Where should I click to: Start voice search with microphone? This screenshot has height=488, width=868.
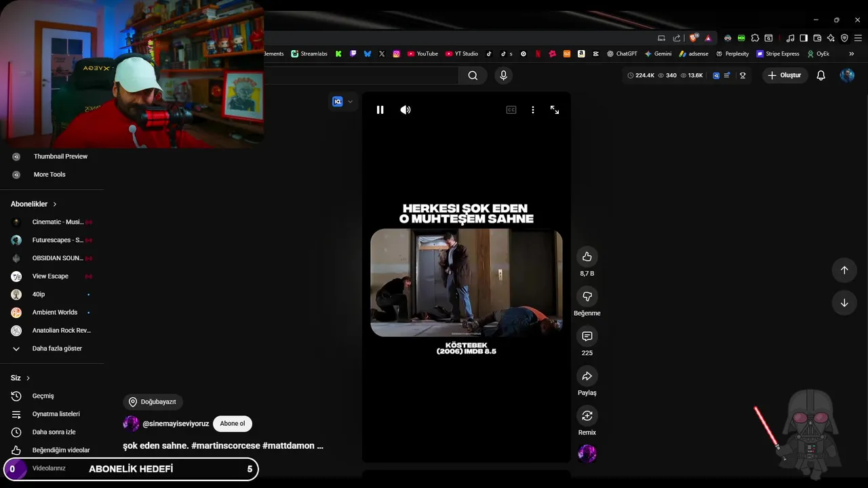pos(503,75)
